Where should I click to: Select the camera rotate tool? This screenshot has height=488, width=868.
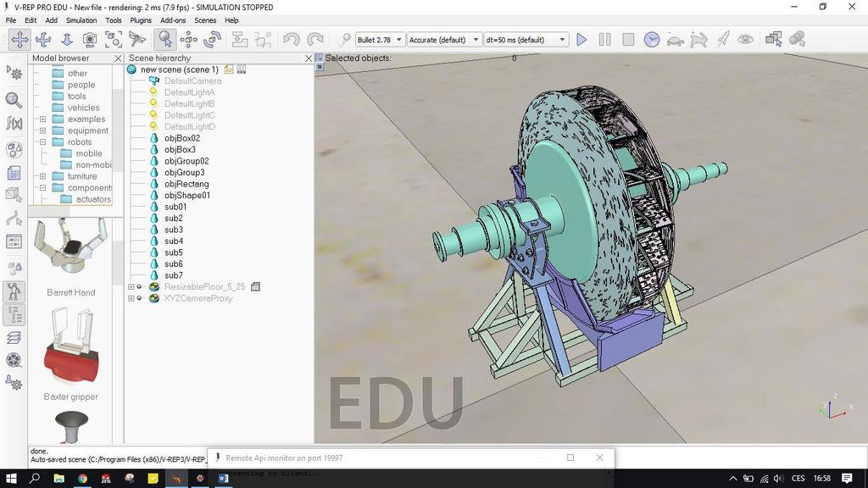coord(43,39)
